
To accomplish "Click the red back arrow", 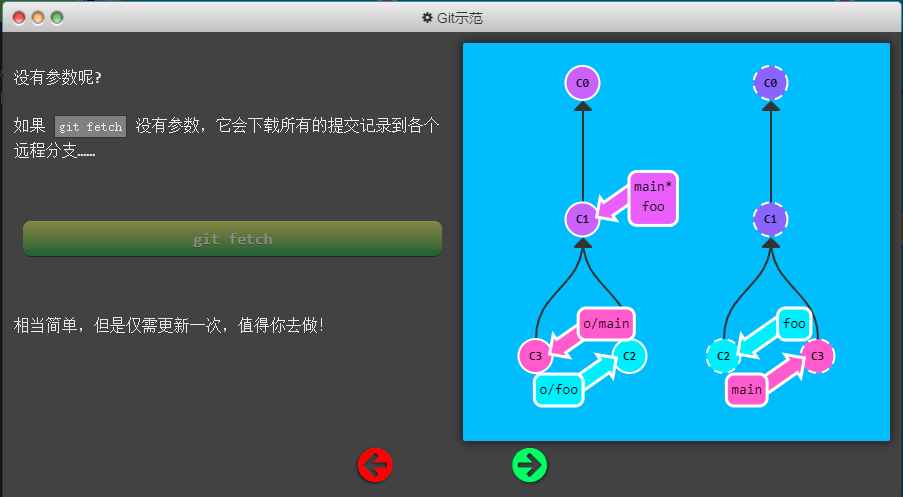I will (x=375, y=465).
